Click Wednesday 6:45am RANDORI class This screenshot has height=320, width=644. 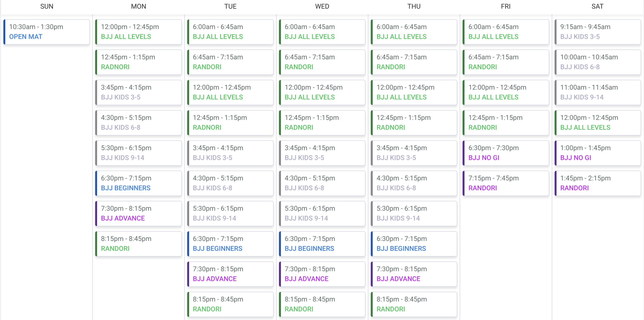click(x=322, y=62)
